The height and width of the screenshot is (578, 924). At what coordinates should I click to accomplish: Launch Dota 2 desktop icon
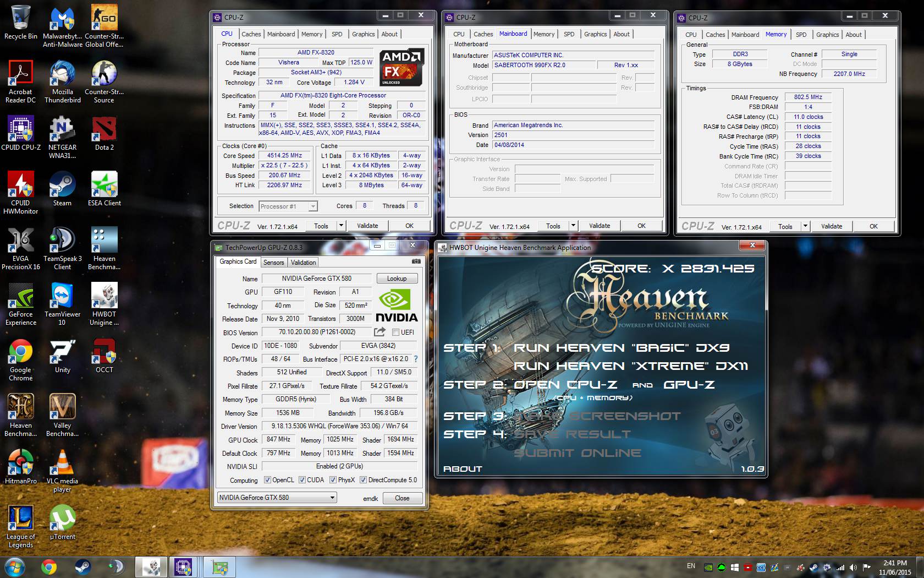104,133
